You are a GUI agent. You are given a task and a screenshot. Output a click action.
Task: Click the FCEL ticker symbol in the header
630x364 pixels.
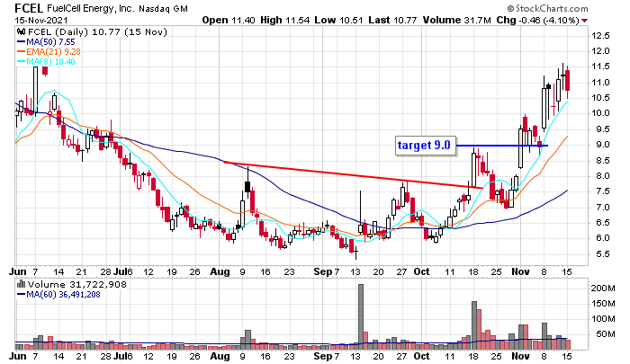point(29,8)
